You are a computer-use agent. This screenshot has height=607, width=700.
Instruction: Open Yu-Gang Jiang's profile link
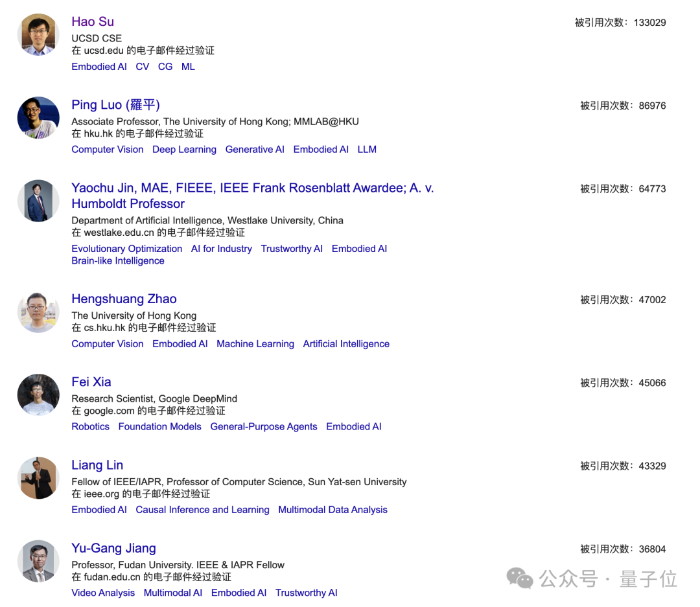tap(114, 548)
